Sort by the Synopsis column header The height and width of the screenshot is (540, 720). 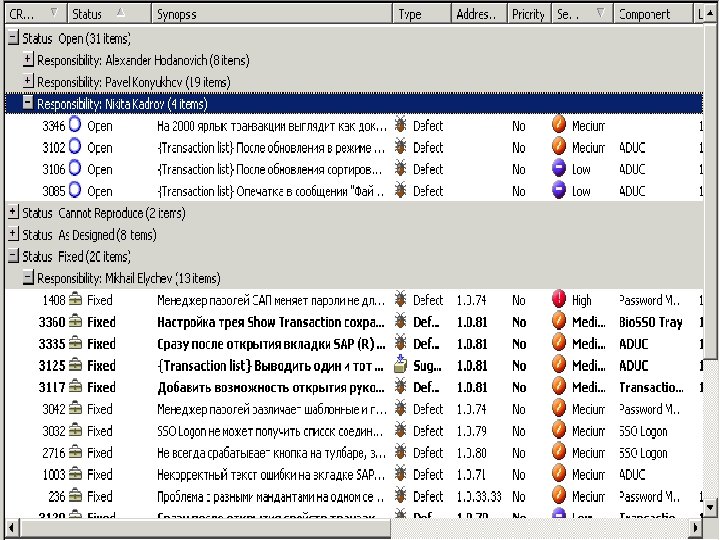[x=270, y=14]
